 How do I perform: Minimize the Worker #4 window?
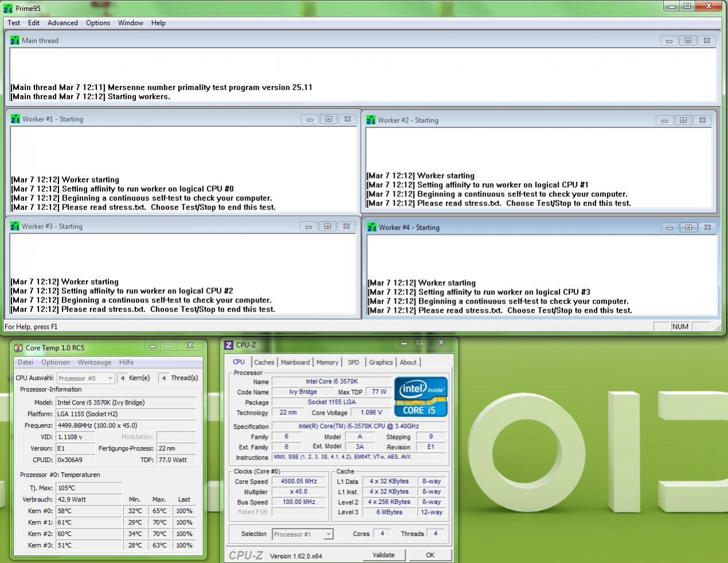669,228
